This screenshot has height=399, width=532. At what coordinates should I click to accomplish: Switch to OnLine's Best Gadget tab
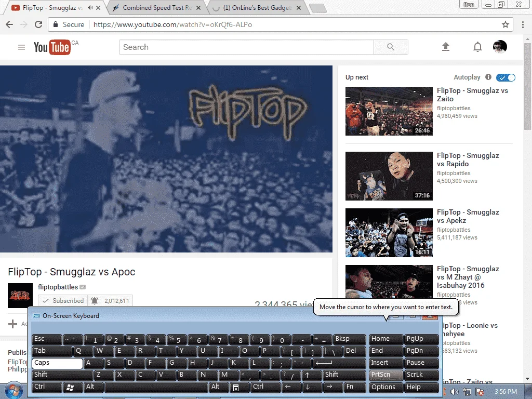tap(257, 7)
